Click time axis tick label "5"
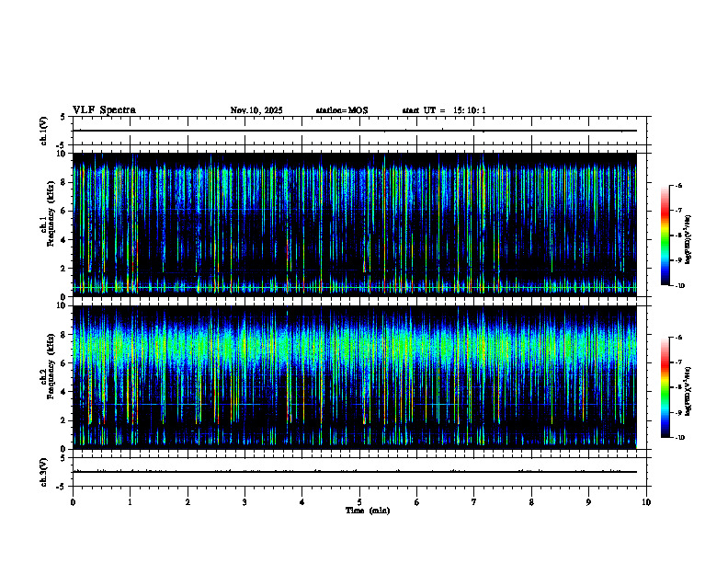Screen dimensions: 728x563 359,502
